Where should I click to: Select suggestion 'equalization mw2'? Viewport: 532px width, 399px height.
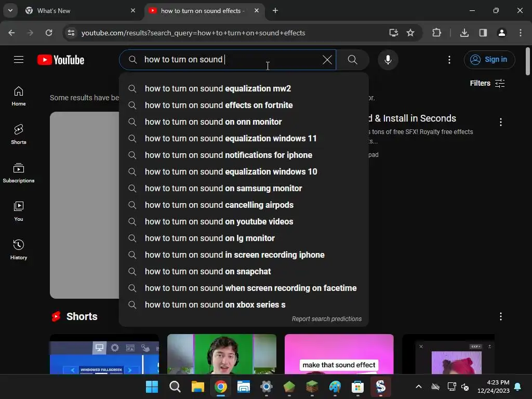(x=244, y=88)
